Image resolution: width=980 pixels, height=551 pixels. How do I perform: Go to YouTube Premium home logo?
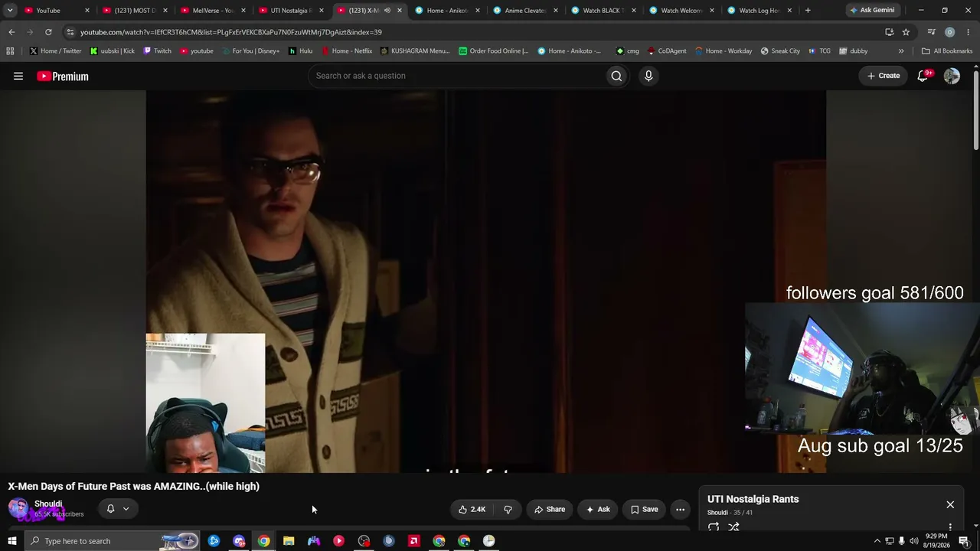[63, 77]
